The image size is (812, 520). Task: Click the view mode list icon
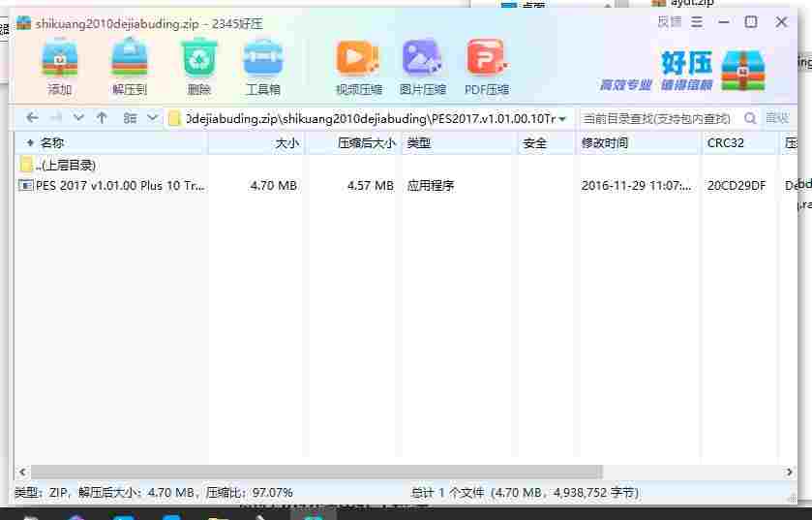pos(130,118)
